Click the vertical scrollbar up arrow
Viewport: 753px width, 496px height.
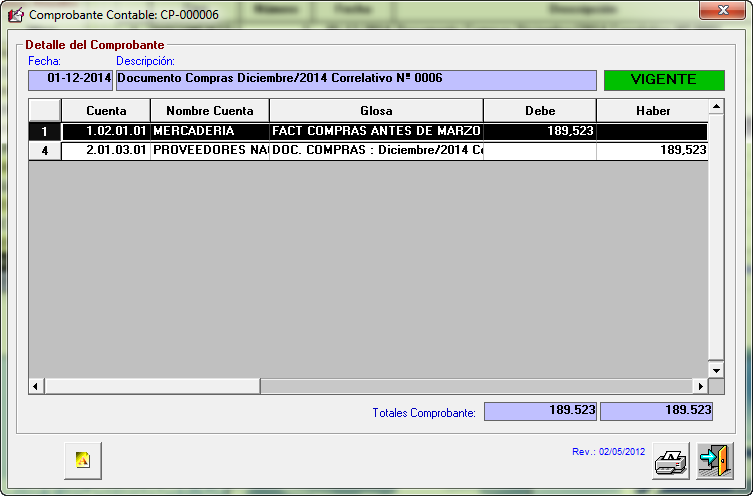click(x=716, y=107)
